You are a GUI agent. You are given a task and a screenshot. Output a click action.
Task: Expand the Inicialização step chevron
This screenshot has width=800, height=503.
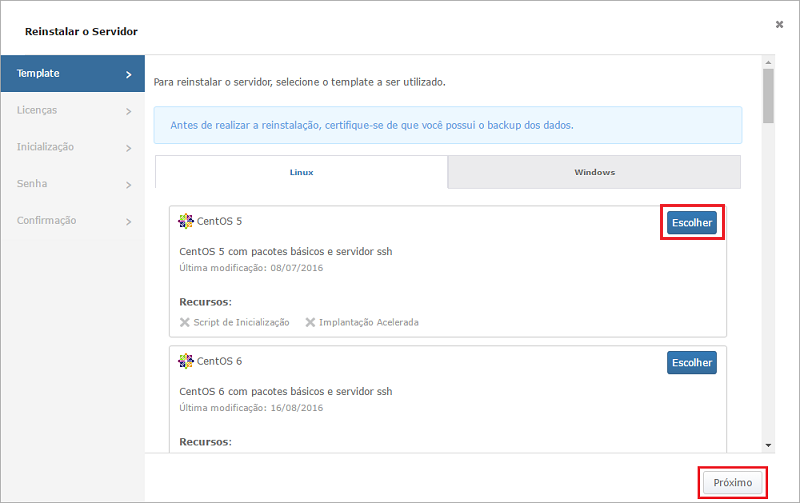click(129, 148)
